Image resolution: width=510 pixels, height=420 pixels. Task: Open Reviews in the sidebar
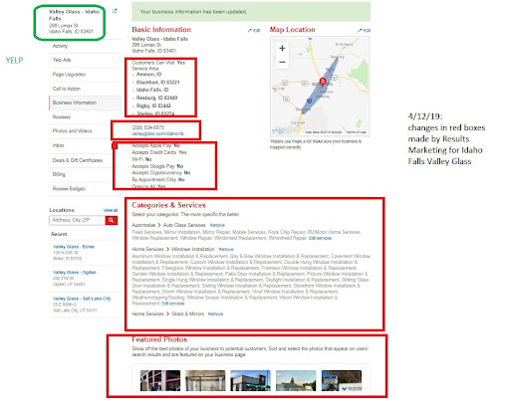[x=62, y=116]
